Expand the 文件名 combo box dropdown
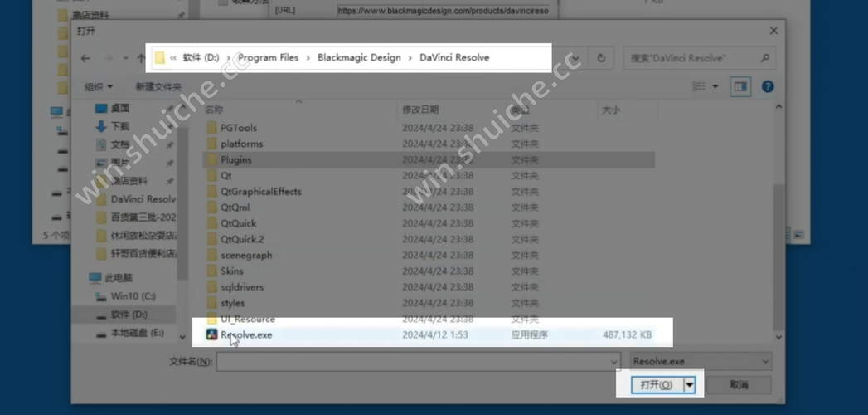The width and height of the screenshot is (868, 415). click(x=614, y=362)
